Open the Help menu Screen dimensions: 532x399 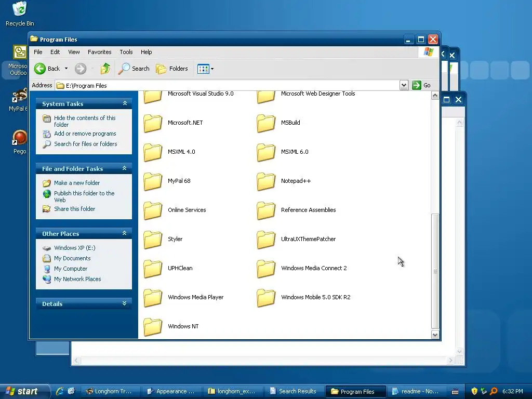[146, 52]
